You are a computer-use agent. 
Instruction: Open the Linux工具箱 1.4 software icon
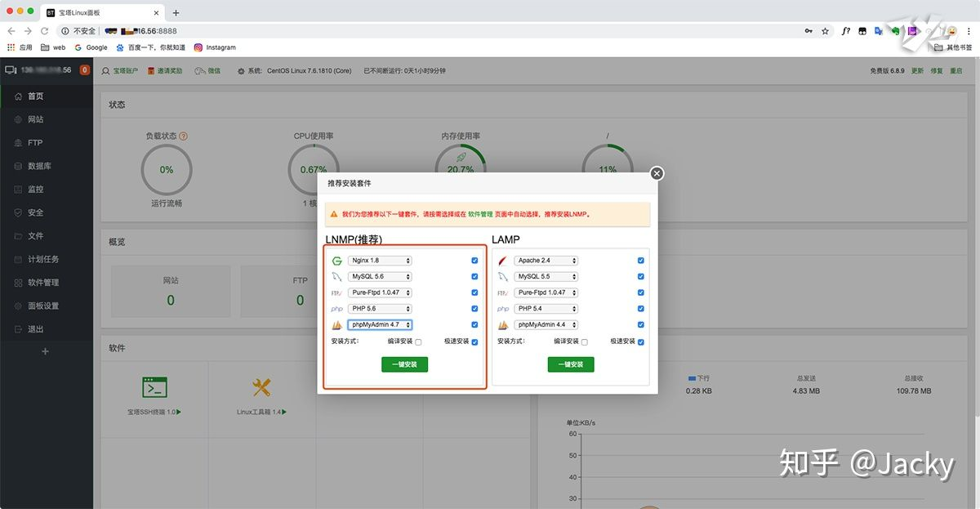[x=261, y=387]
